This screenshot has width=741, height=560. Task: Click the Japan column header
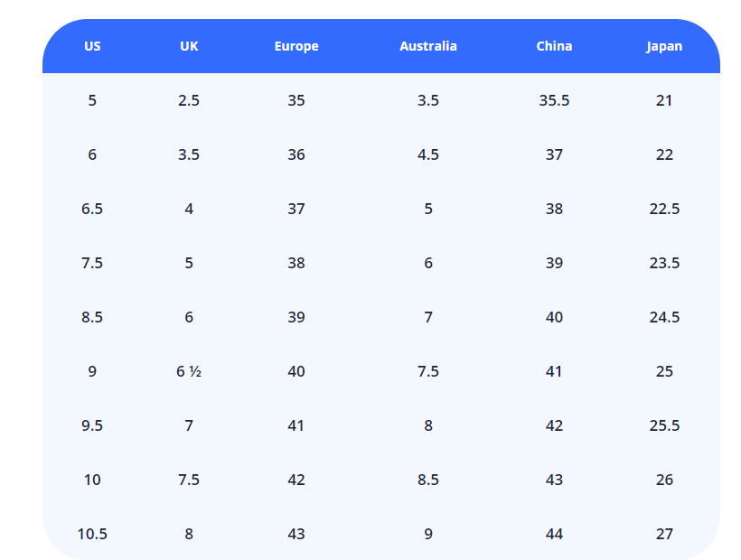click(664, 46)
